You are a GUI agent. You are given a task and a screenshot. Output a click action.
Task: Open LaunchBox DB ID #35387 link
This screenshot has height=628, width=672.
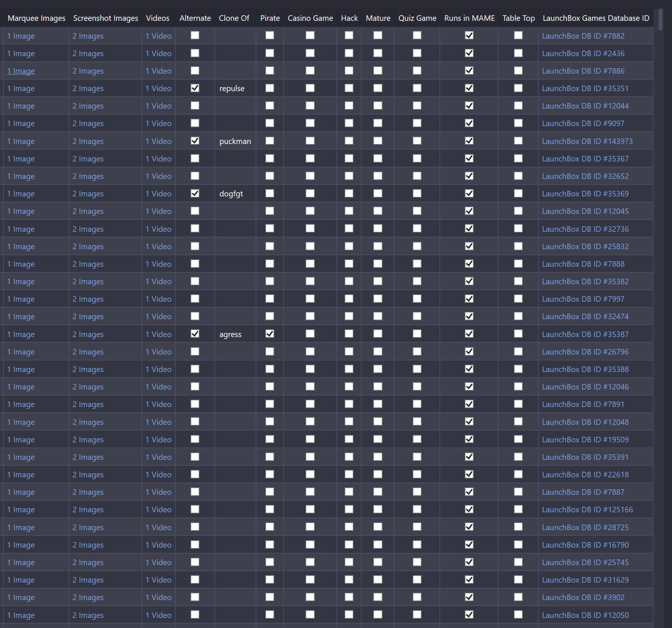pyautogui.click(x=585, y=334)
